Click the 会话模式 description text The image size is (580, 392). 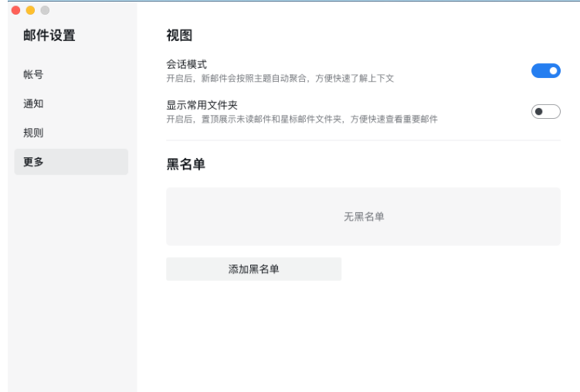click(x=280, y=78)
